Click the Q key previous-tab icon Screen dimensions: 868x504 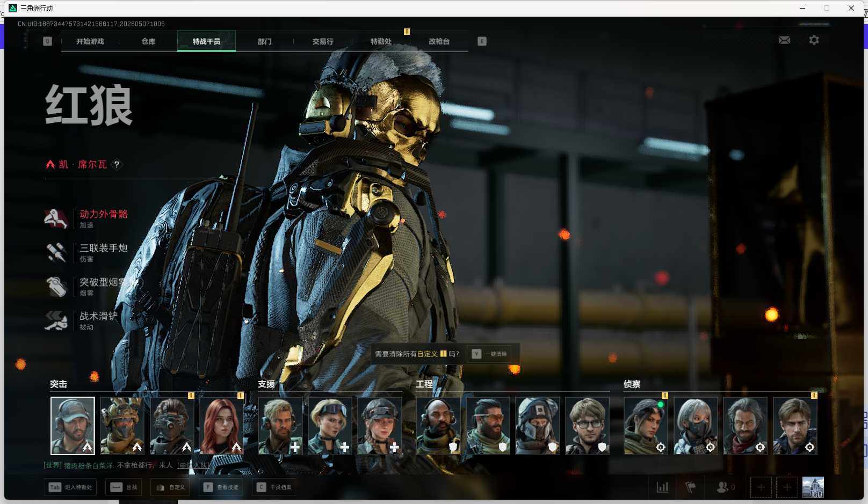47,41
